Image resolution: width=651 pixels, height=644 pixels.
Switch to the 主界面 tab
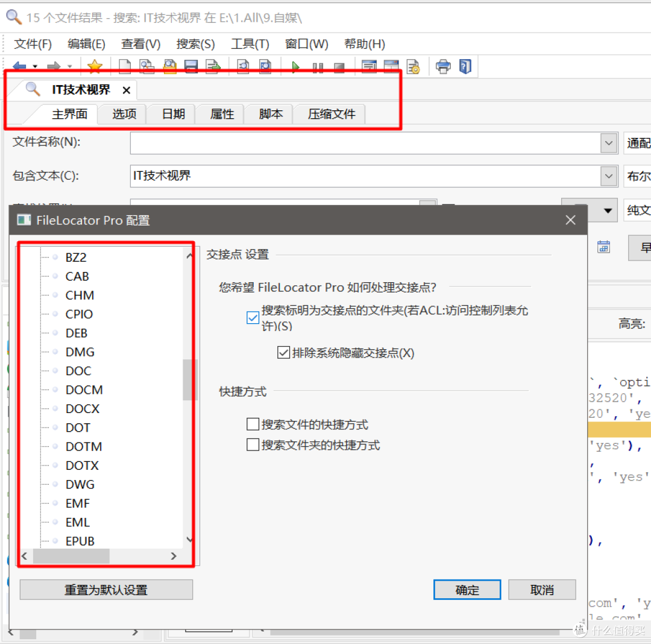pyautogui.click(x=69, y=114)
